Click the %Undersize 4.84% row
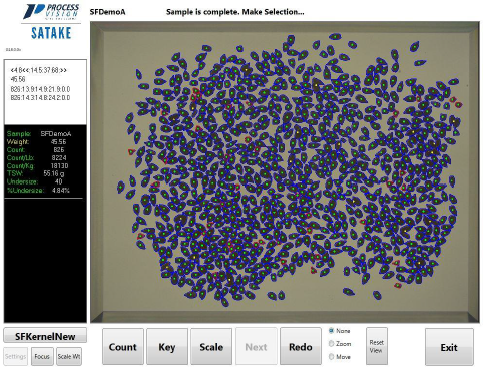The width and height of the screenshot is (484, 372). (x=38, y=191)
